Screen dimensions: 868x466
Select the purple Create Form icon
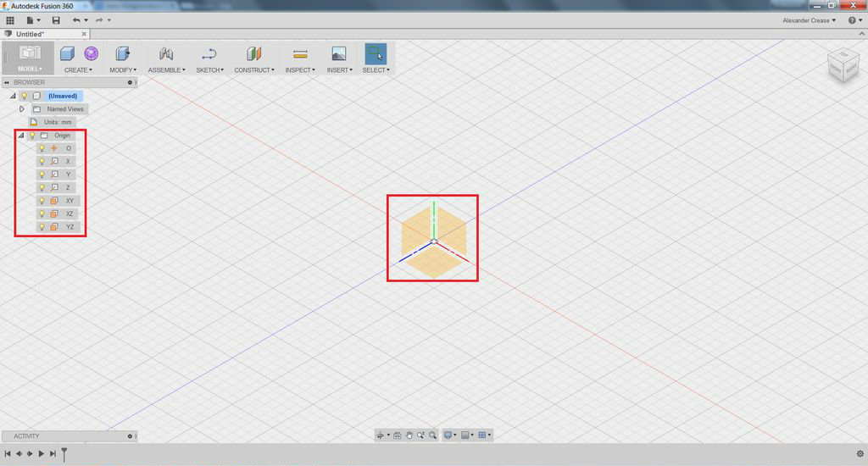pos(92,53)
